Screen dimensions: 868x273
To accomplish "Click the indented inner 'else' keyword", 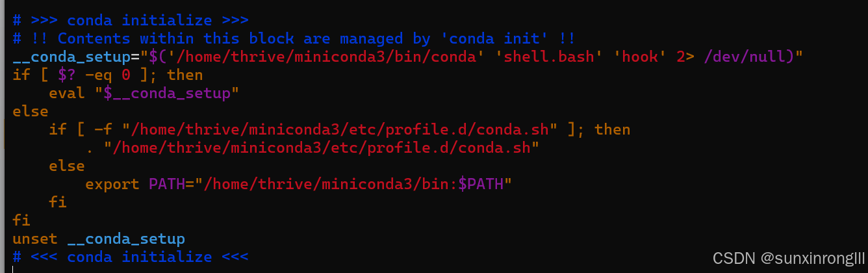I will point(67,166).
